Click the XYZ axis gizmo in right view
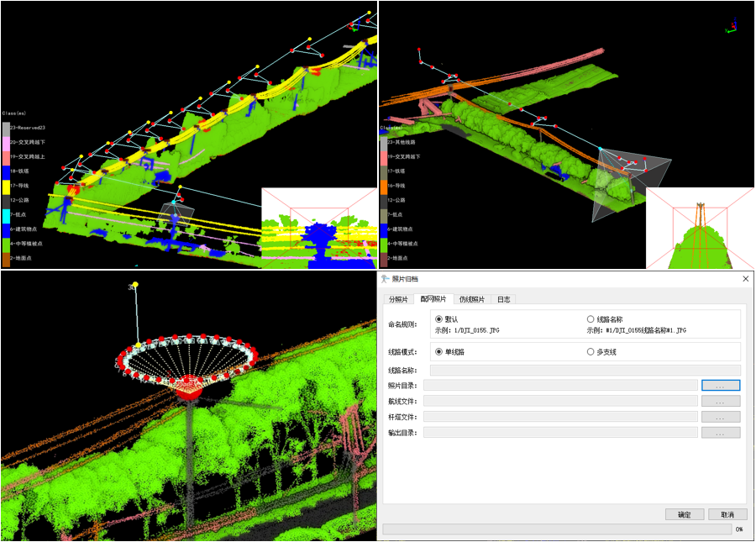The width and height of the screenshot is (756, 542). (x=732, y=26)
